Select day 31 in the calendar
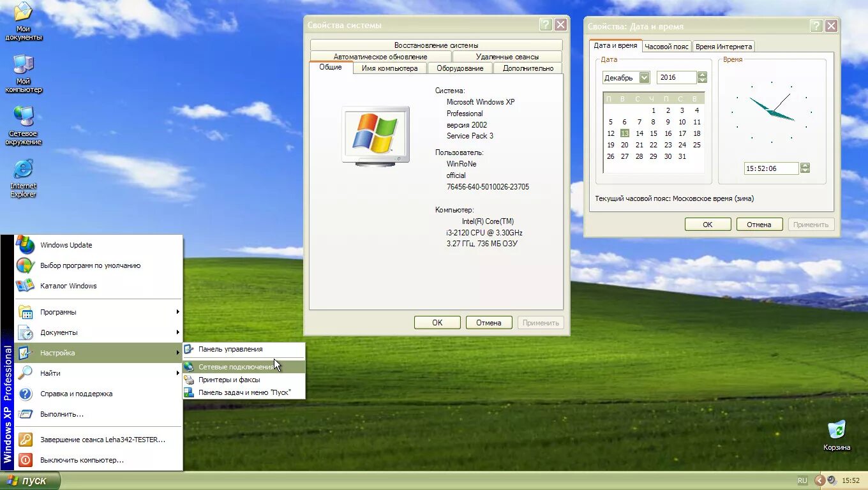The height and width of the screenshot is (490, 868). coord(682,156)
